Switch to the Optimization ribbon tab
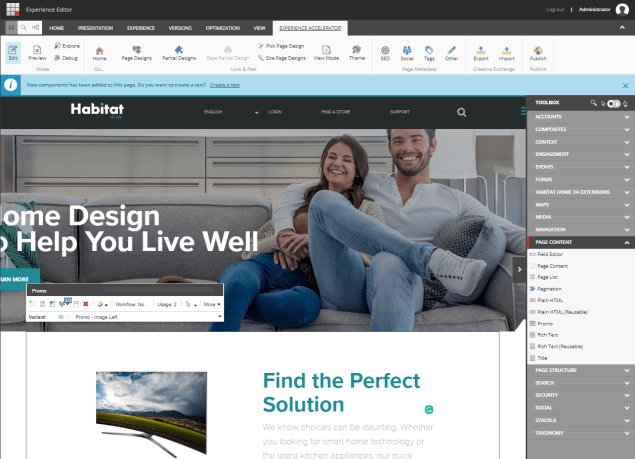The height and width of the screenshot is (459, 635). (222, 28)
